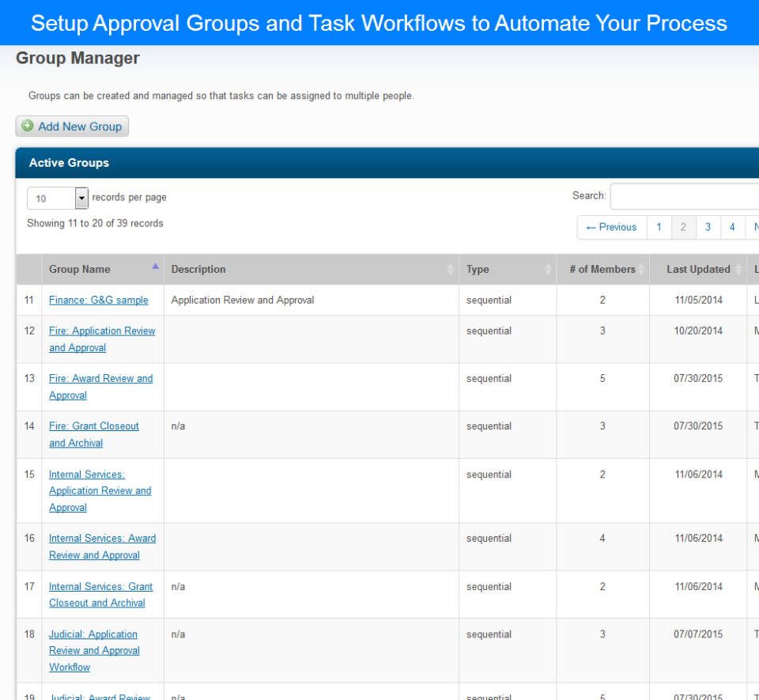The height and width of the screenshot is (700, 759).
Task: Open the records per page dropdown
Action: tap(81, 198)
